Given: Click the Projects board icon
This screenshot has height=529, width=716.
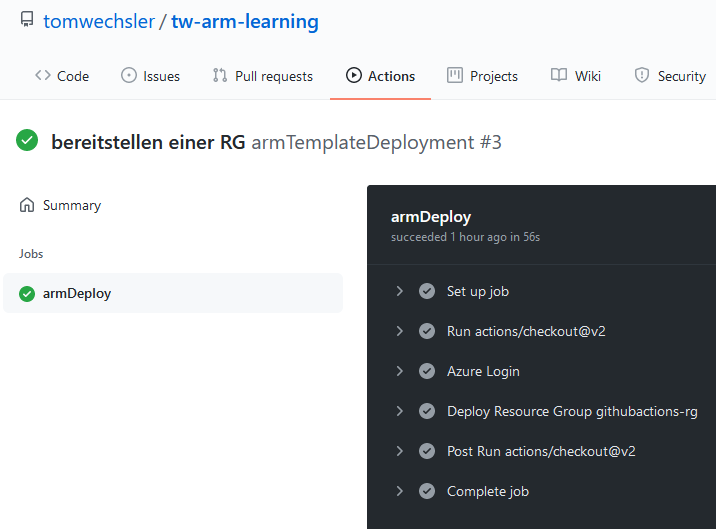Looking at the screenshot, I should (455, 75).
